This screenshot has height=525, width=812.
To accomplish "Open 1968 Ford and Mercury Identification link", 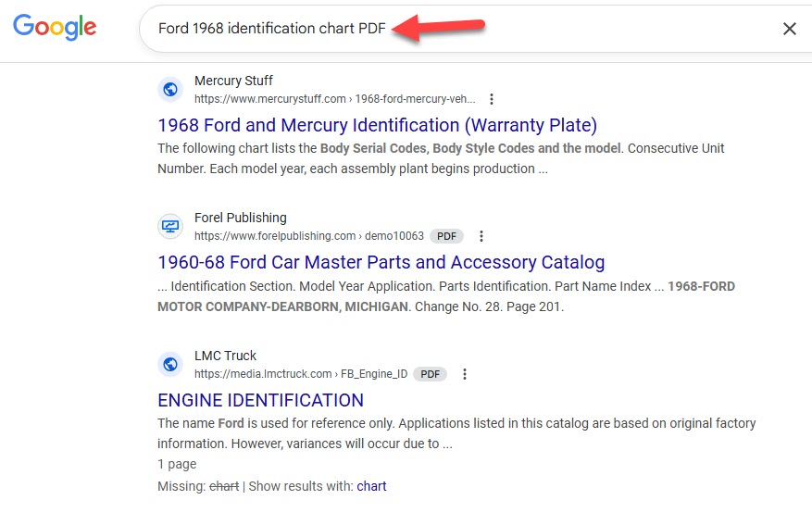I will [x=377, y=125].
